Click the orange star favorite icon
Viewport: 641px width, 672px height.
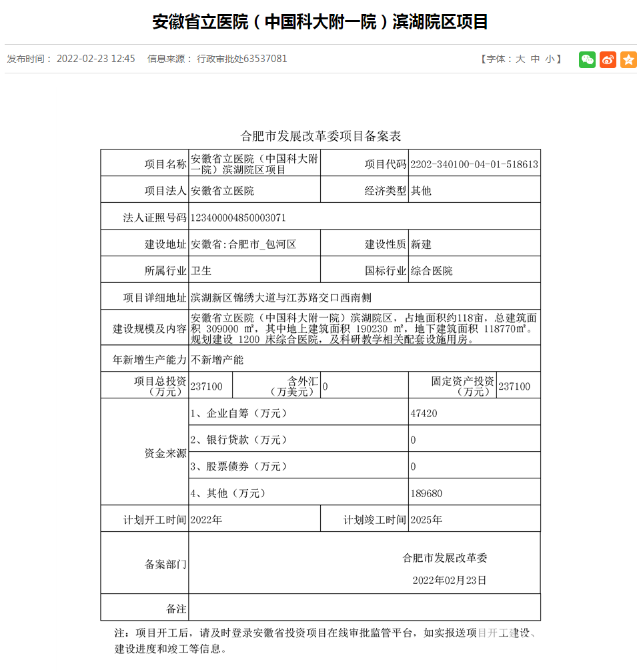tap(628, 59)
